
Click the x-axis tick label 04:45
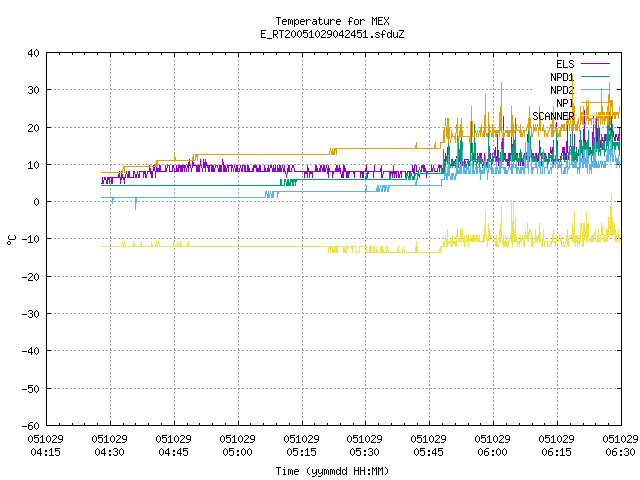click(x=173, y=452)
